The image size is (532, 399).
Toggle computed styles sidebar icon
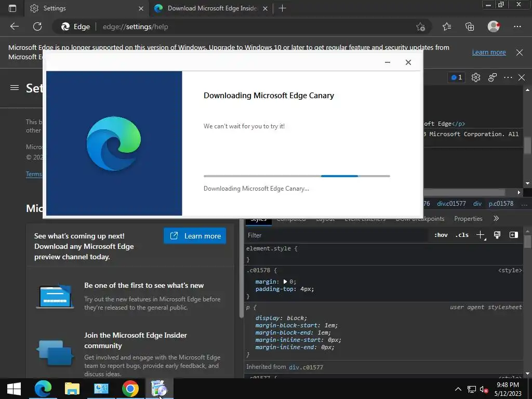(x=514, y=235)
